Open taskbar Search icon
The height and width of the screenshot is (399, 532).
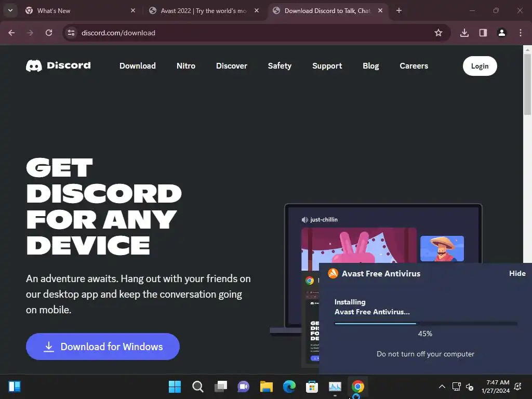[198, 387]
